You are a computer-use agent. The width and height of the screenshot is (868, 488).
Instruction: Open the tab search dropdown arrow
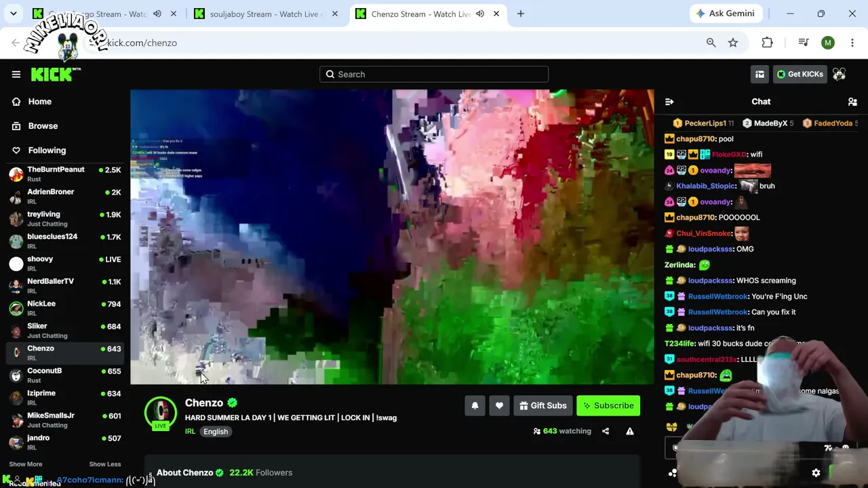(x=14, y=14)
